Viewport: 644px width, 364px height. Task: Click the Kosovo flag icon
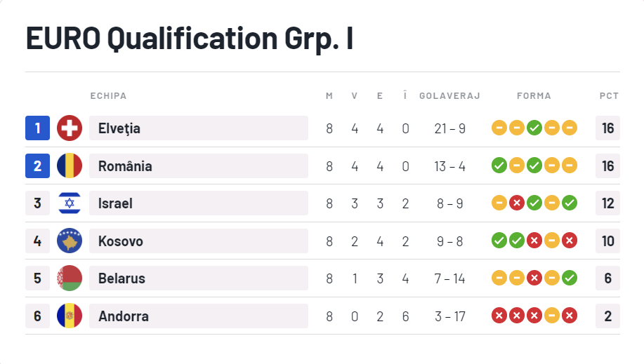pos(70,241)
